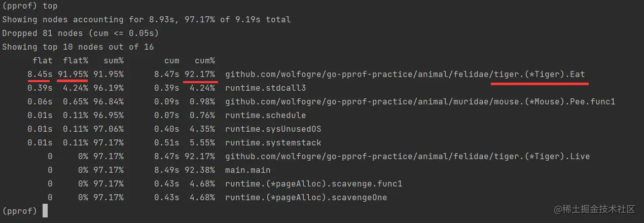Select the runtime.sysUnusedOS entry
The image size is (644, 223).
[273, 129]
